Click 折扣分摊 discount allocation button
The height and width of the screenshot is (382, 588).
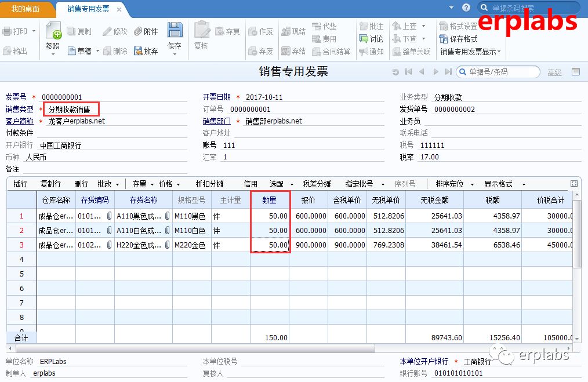coord(209,184)
